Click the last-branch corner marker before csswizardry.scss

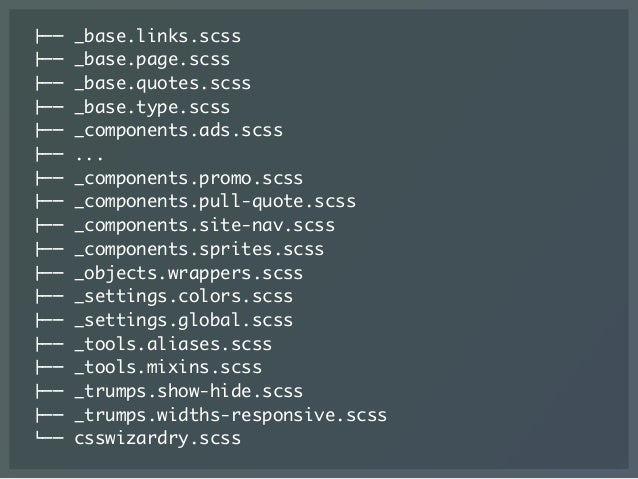(x=50, y=436)
